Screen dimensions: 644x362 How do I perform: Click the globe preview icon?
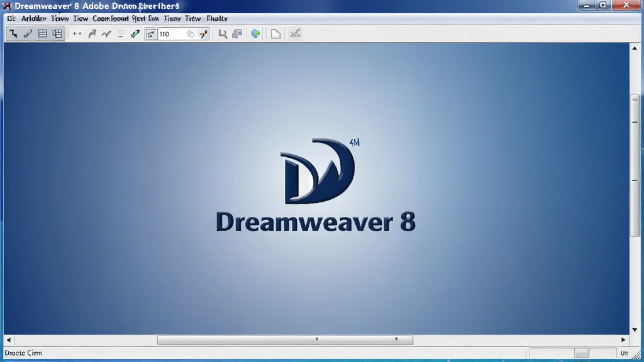[x=255, y=34]
